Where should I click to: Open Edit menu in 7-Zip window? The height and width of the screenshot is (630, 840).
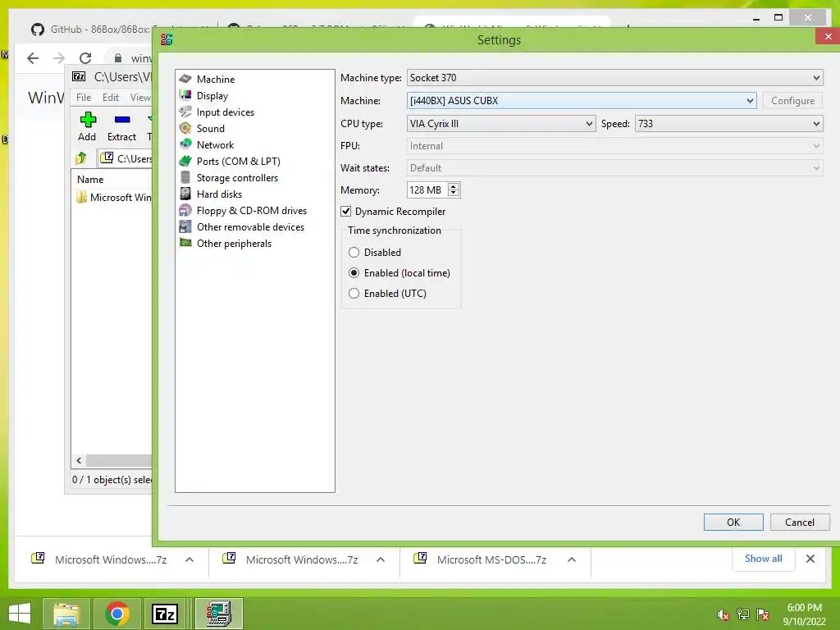point(111,98)
